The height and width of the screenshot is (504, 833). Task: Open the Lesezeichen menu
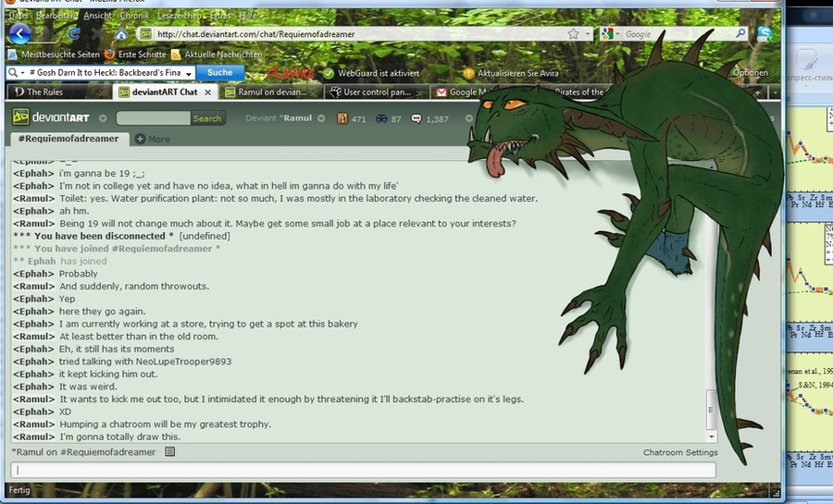(x=179, y=16)
